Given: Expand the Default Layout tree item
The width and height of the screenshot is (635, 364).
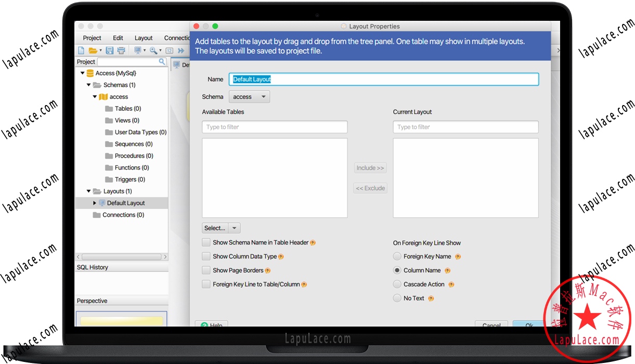Looking at the screenshot, I should tap(95, 203).
